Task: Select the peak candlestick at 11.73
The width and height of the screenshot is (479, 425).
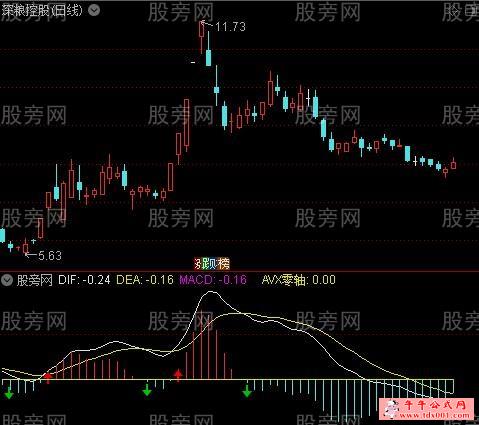Action: click(201, 37)
